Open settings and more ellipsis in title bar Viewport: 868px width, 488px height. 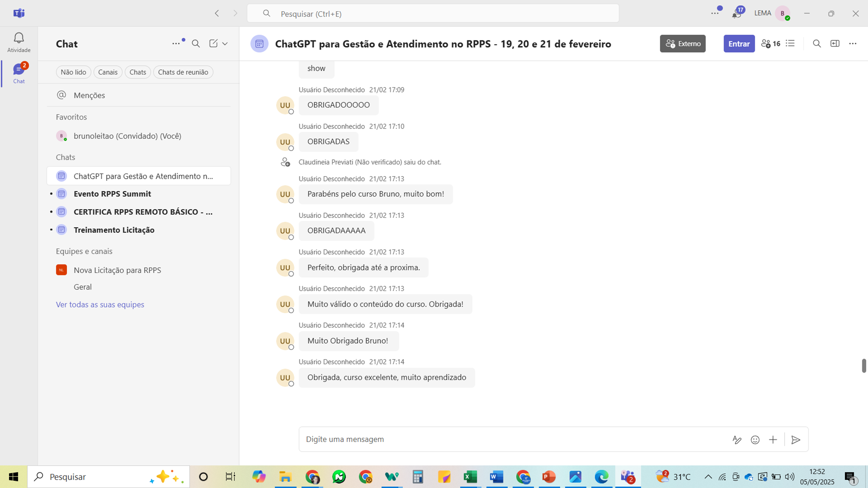coord(715,13)
